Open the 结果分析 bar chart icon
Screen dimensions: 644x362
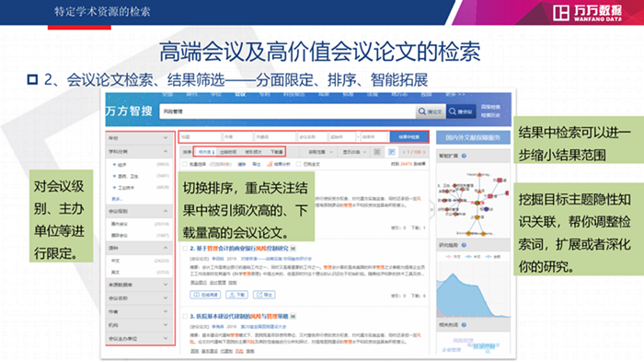(270, 164)
